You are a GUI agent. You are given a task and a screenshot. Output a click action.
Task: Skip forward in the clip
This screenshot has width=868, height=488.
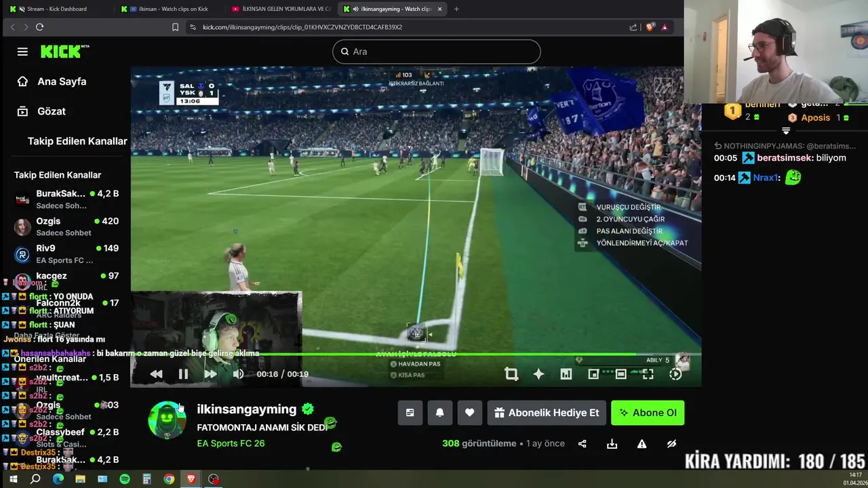(x=210, y=374)
